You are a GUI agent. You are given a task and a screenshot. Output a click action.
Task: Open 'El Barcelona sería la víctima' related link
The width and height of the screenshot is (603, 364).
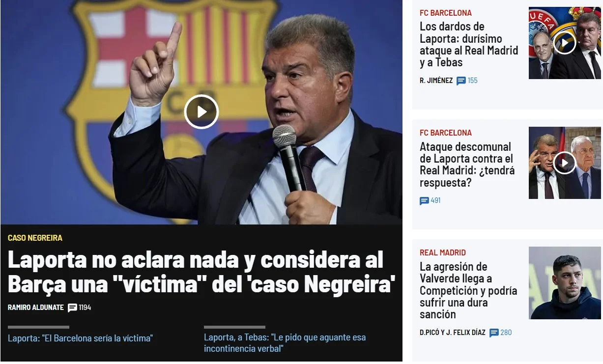(80, 338)
